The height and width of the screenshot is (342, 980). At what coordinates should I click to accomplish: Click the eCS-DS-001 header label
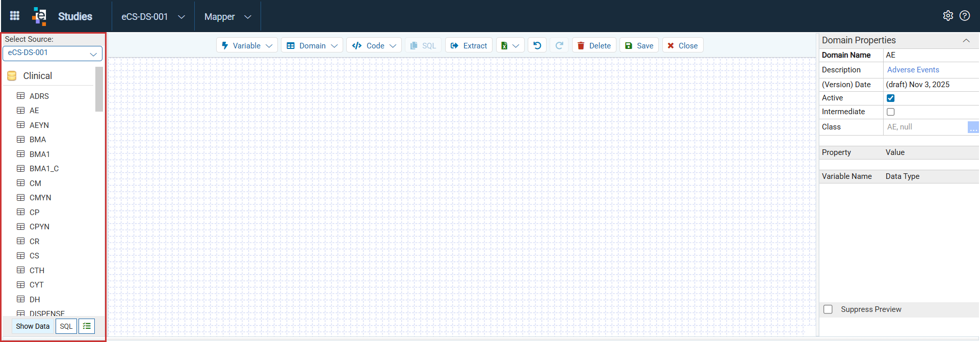click(145, 17)
